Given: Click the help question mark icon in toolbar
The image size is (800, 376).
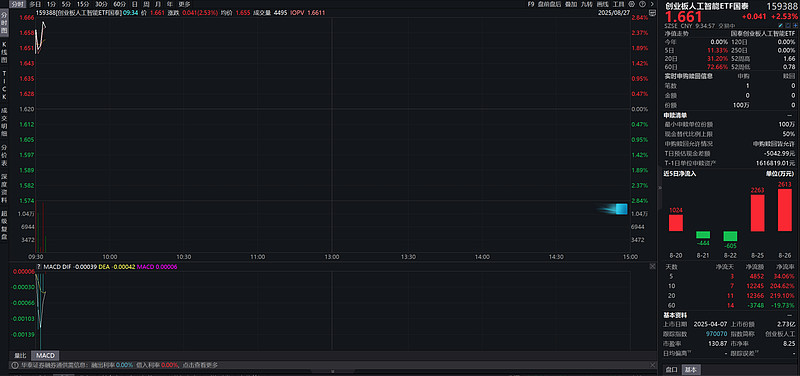Looking at the screenshot, I should click(x=642, y=4).
